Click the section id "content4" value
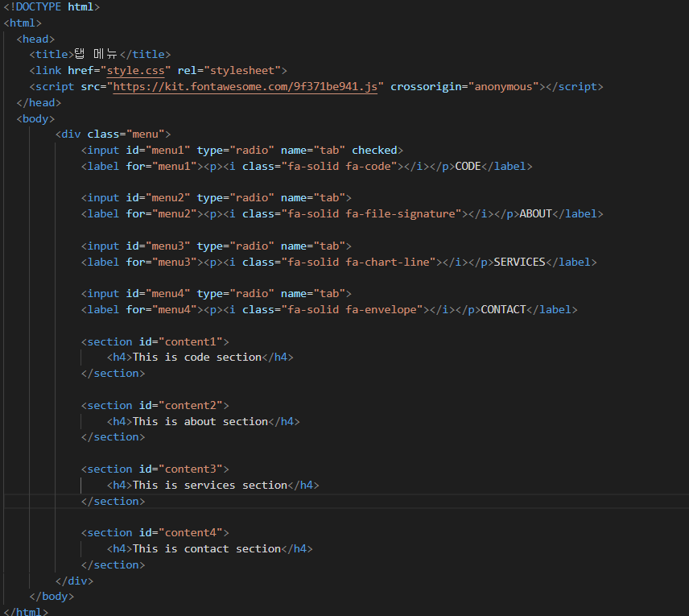This screenshot has width=689, height=616. click(x=190, y=533)
